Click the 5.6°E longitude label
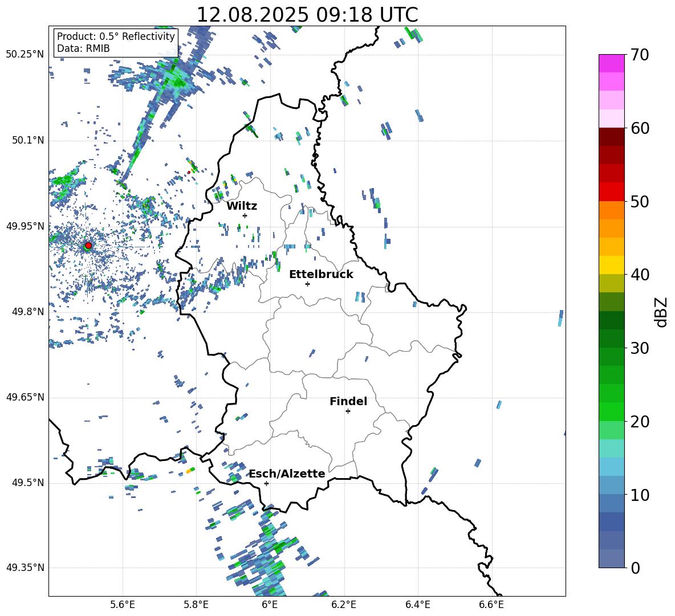Screen dimensions: 675x616 (x=123, y=605)
